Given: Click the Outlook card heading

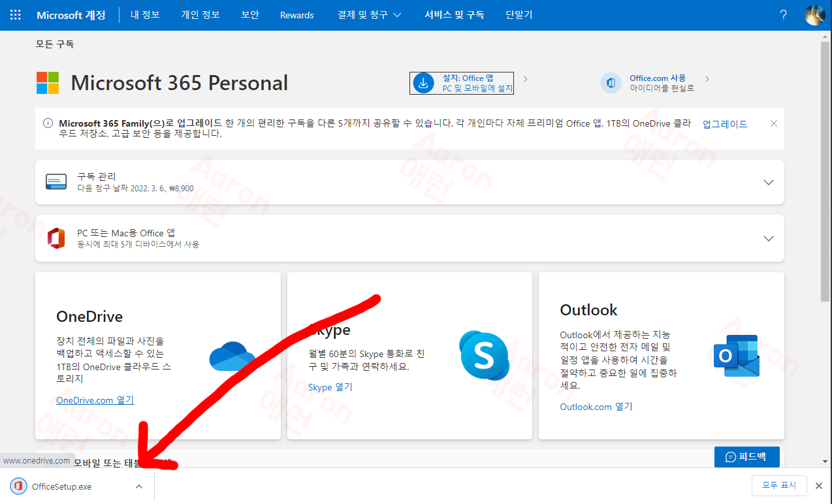Looking at the screenshot, I should 588,310.
